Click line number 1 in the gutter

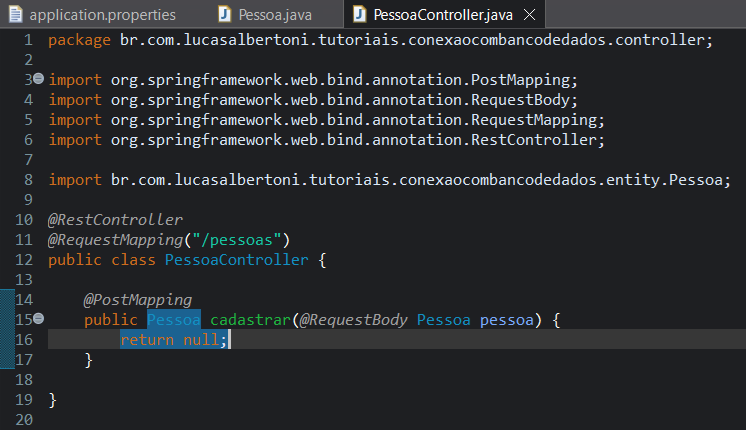coord(28,39)
